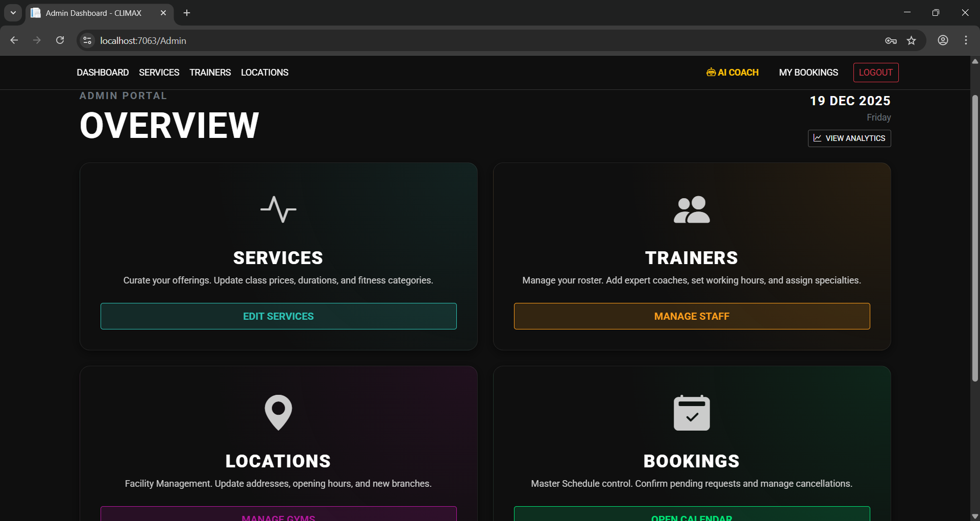The height and width of the screenshot is (521, 980).
Task: Reload the current page
Action: [x=60, y=40]
